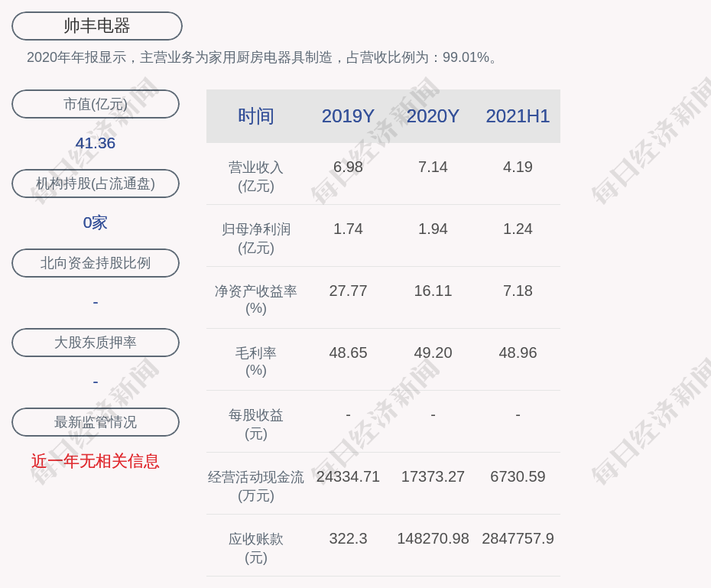Click the 大股东质押率 pill
The image size is (711, 588).
tap(96, 343)
